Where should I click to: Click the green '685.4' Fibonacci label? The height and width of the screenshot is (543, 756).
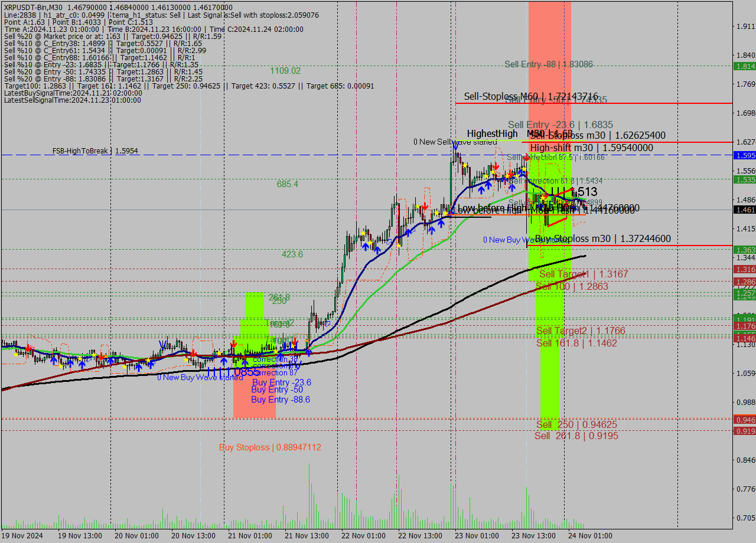(287, 184)
